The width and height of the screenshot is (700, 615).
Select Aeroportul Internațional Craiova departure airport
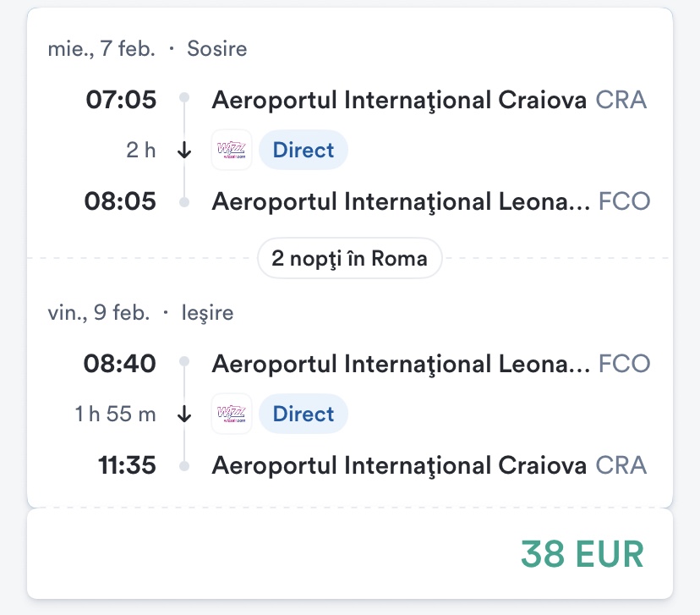(399, 100)
